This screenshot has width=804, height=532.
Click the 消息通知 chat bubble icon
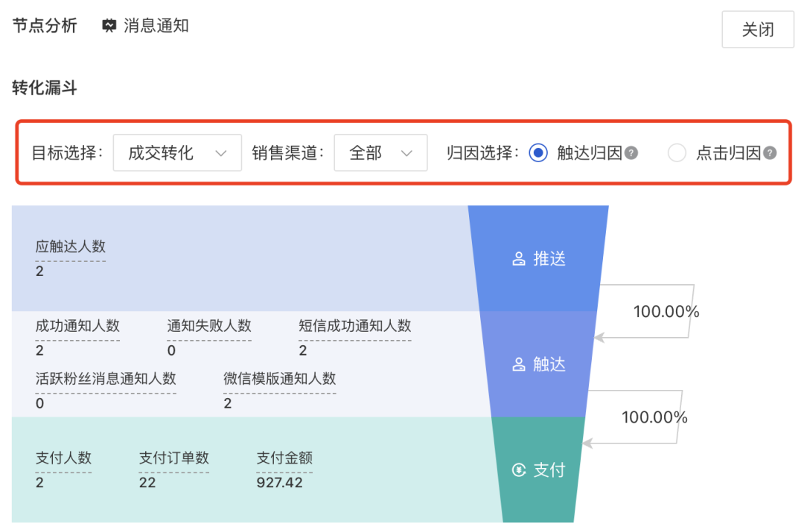[x=108, y=25]
